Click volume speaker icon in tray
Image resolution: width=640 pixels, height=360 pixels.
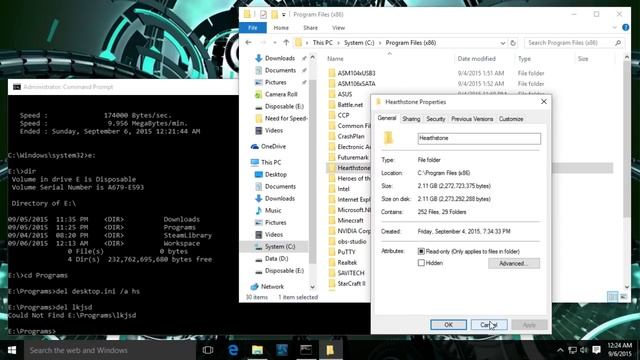[584, 350]
